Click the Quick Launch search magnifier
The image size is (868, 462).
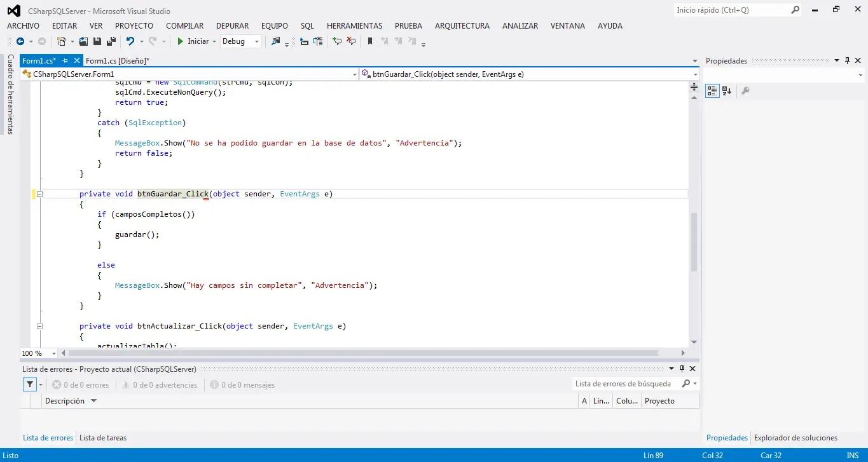click(x=795, y=10)
